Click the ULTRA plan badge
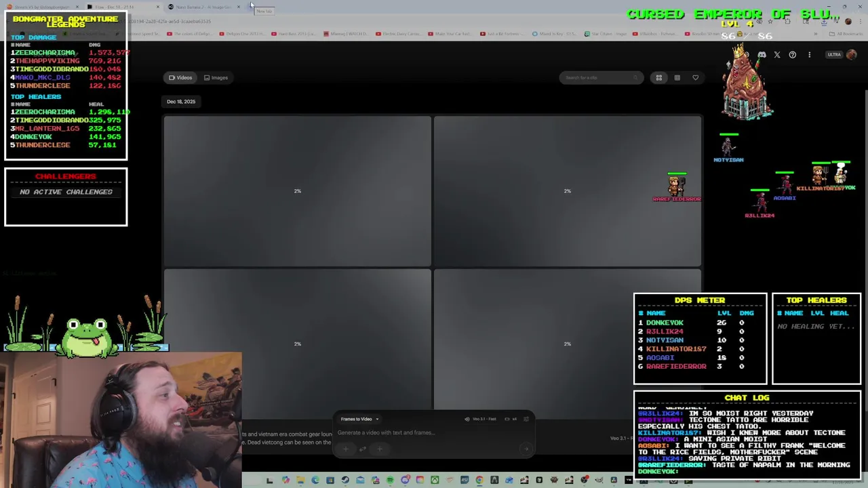The height and width of the screenshot is (488, 868). click(x=834, y=55)
